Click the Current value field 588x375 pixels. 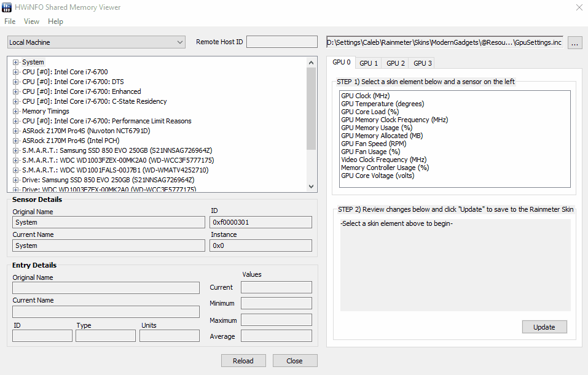coord(276,287)
